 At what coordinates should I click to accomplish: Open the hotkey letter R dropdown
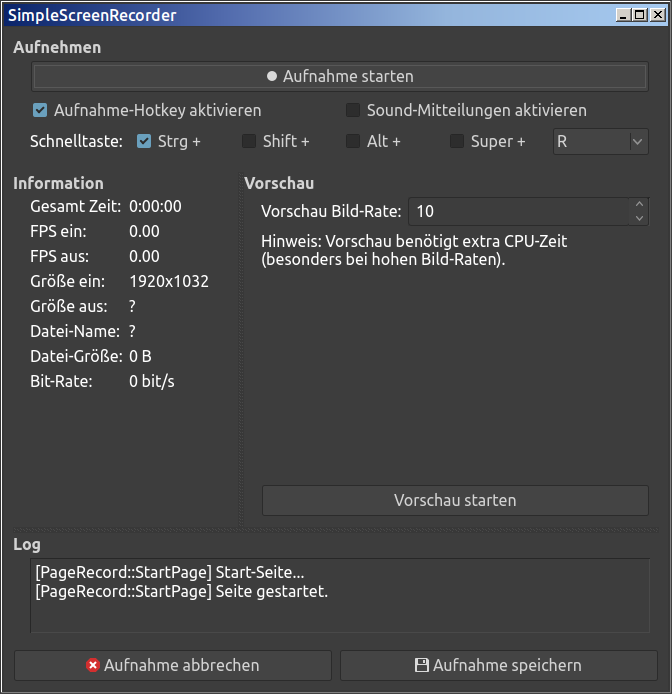(601, 142)
